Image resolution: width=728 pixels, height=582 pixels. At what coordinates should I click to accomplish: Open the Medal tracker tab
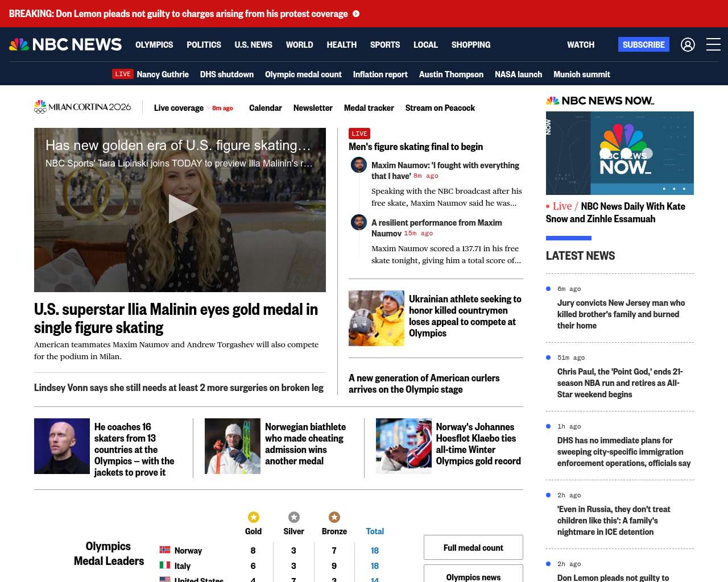369,107
